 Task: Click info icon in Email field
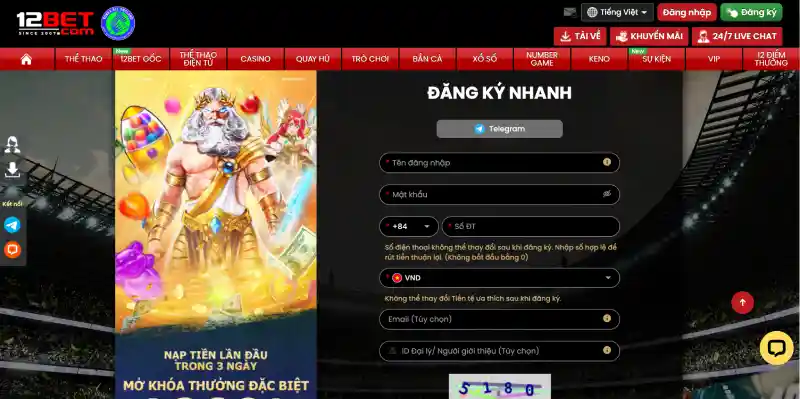pos(607,318)
